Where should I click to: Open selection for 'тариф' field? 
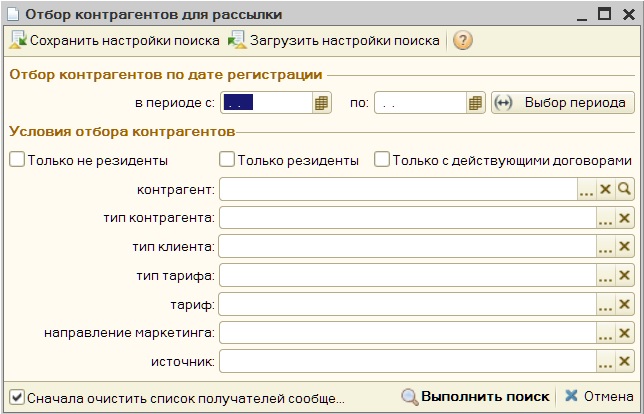(x=605, y=304)
